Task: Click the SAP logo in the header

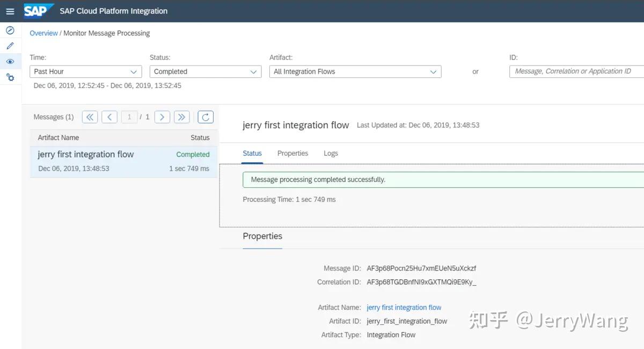Action: (38, 11)
